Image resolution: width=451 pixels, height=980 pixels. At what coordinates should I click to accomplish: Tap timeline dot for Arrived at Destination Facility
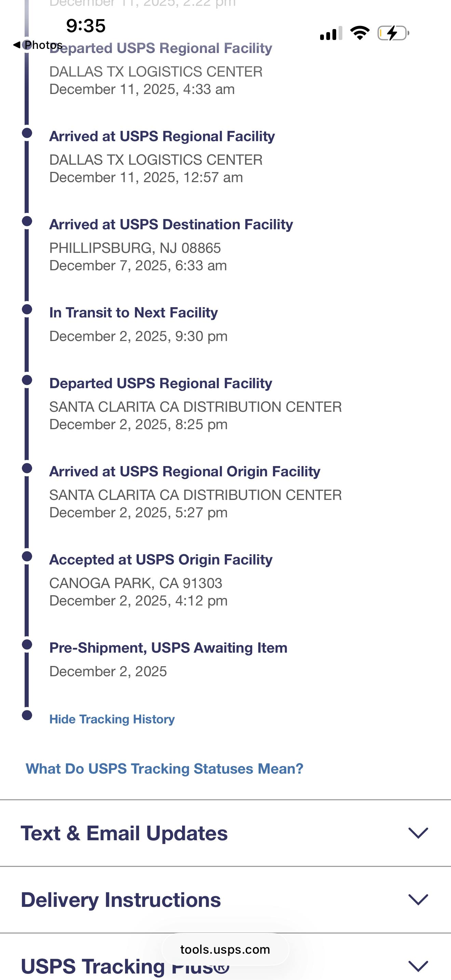pyautogui.click(x=27, y=221)
